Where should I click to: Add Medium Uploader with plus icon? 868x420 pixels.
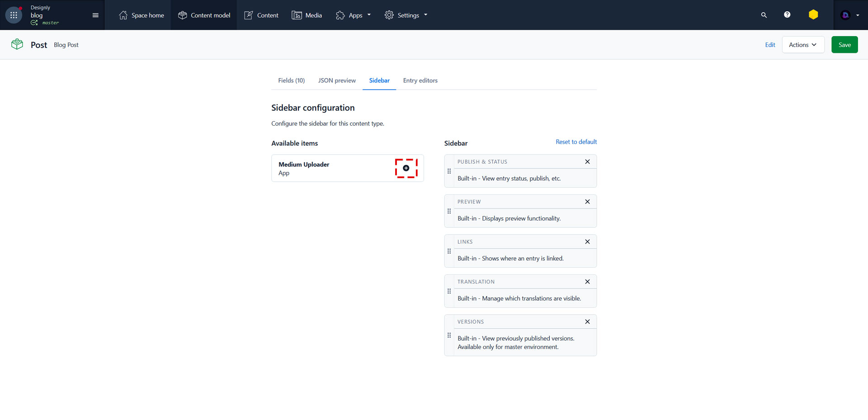tap(406, 168)
